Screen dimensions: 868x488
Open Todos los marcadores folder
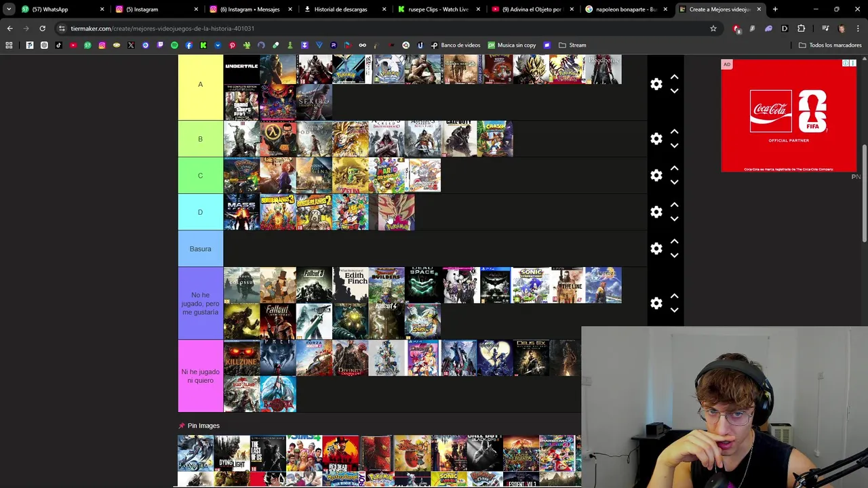830,45
